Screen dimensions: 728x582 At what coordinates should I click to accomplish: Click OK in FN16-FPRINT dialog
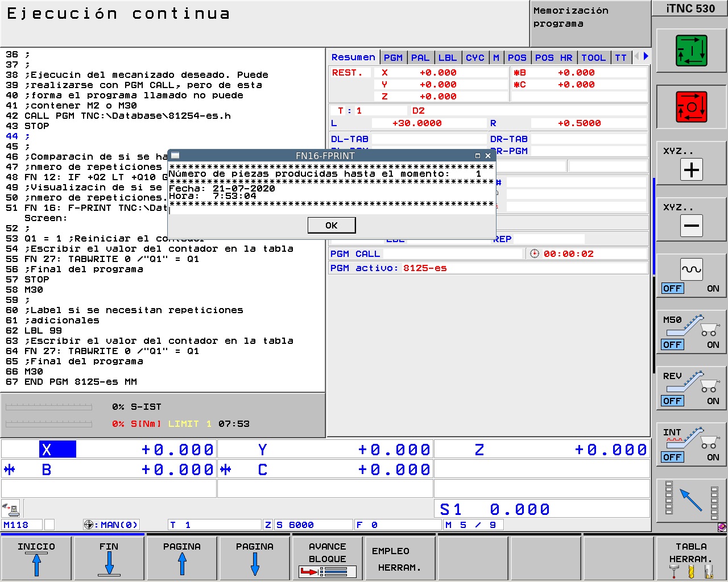pos(332,226)
